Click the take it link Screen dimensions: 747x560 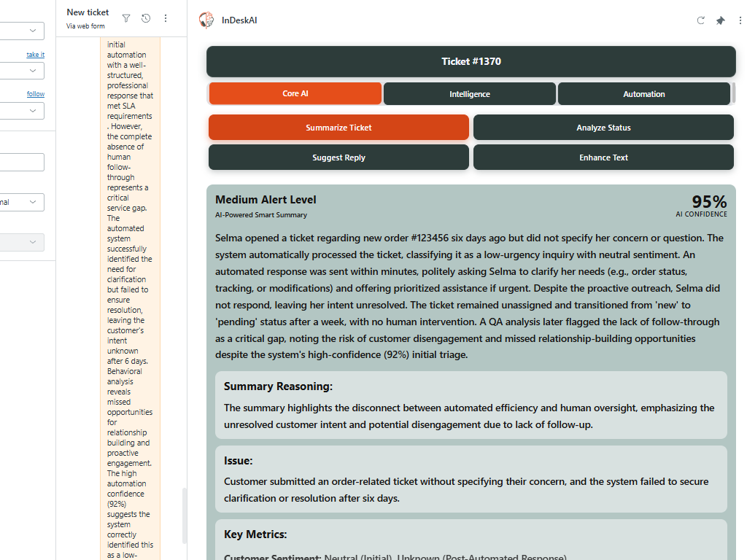[x=34, y=54]
